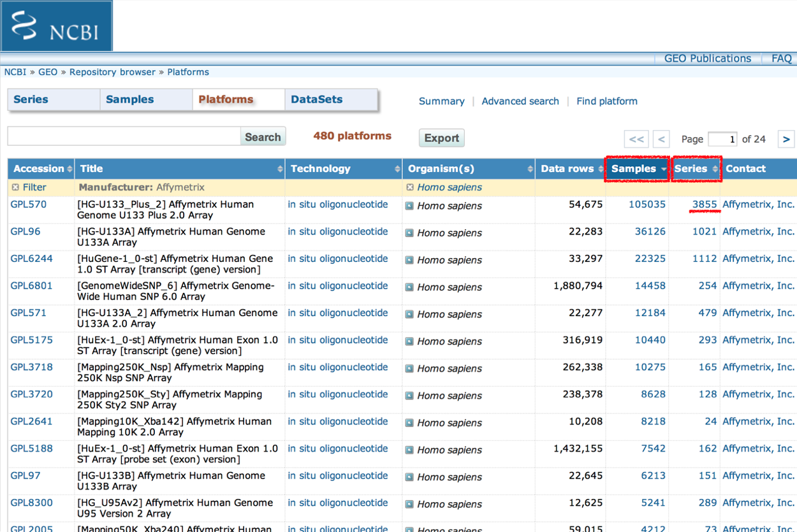797x532 pixels.
Task: Click the NCBI logo
Action: click(x=56, y=26)
